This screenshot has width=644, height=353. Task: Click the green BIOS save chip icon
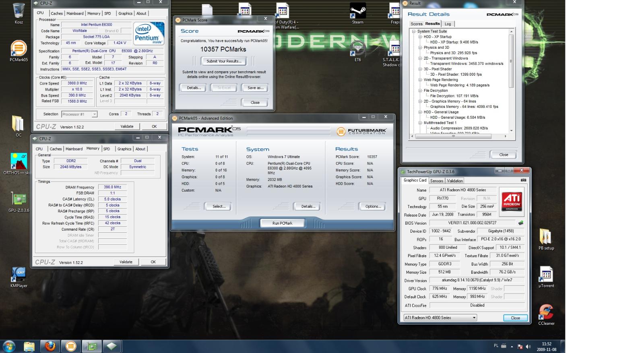point(521,223)
